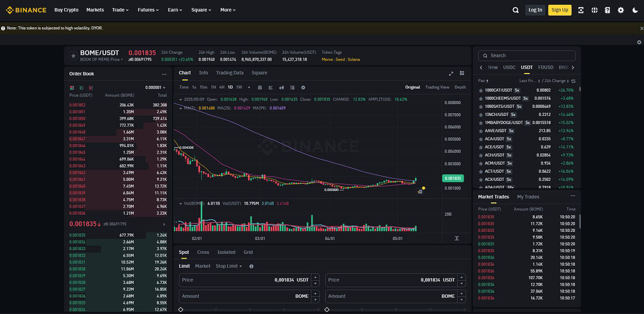This screenshot has height=314, width=644.
Task: Collapse the MA indicator line chevron
Action: click(181, 108)
